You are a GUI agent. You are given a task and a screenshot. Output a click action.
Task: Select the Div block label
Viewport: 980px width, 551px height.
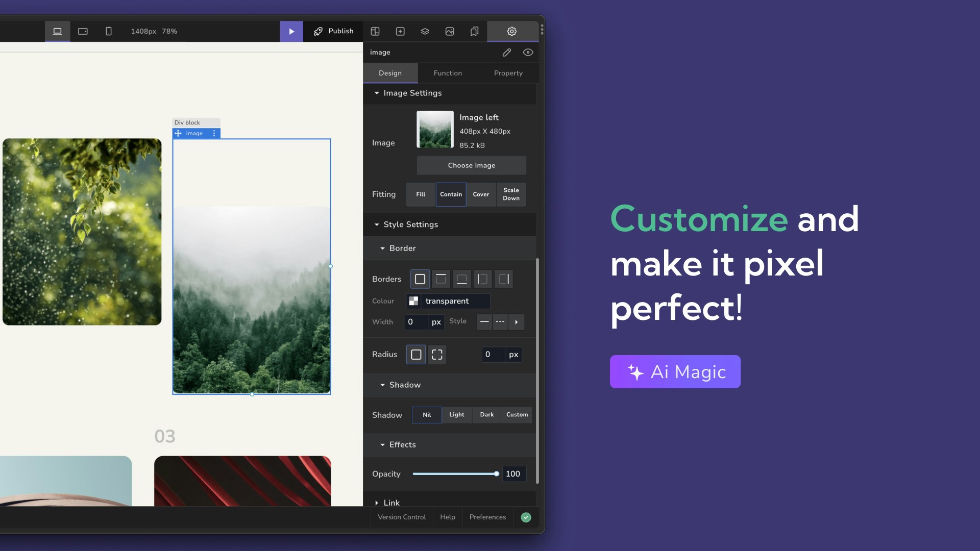[196, 122]
